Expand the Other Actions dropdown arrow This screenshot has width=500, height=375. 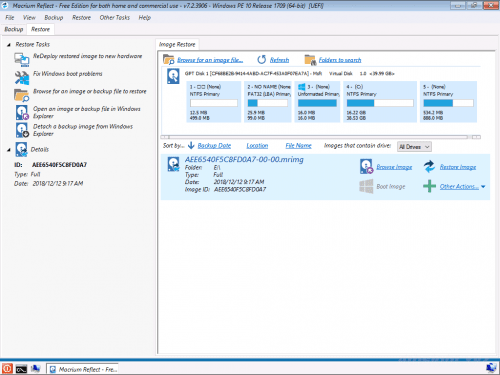tap(483, 187)
